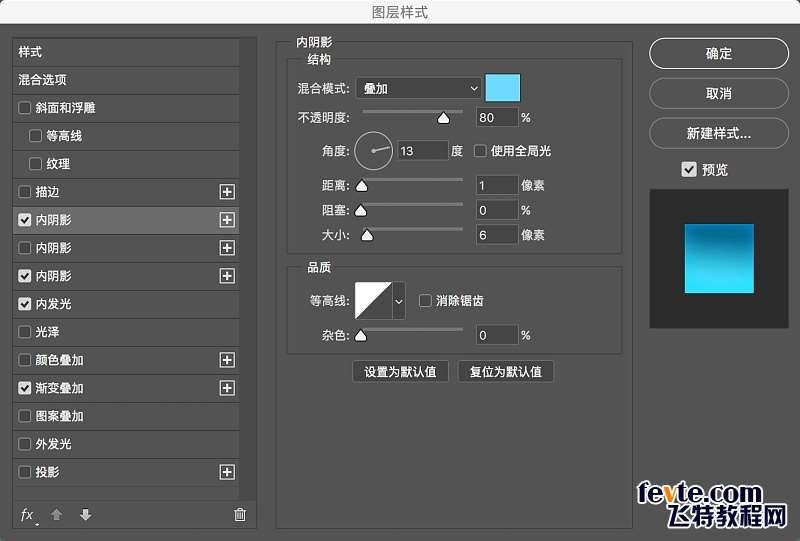
Task: Enable 使用全局光 checkbox
Action: (x=480, y=151)
